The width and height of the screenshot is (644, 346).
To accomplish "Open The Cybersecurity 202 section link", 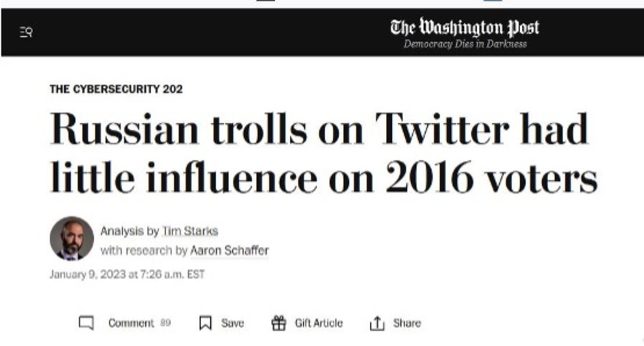I will click(x=116, y=89).
